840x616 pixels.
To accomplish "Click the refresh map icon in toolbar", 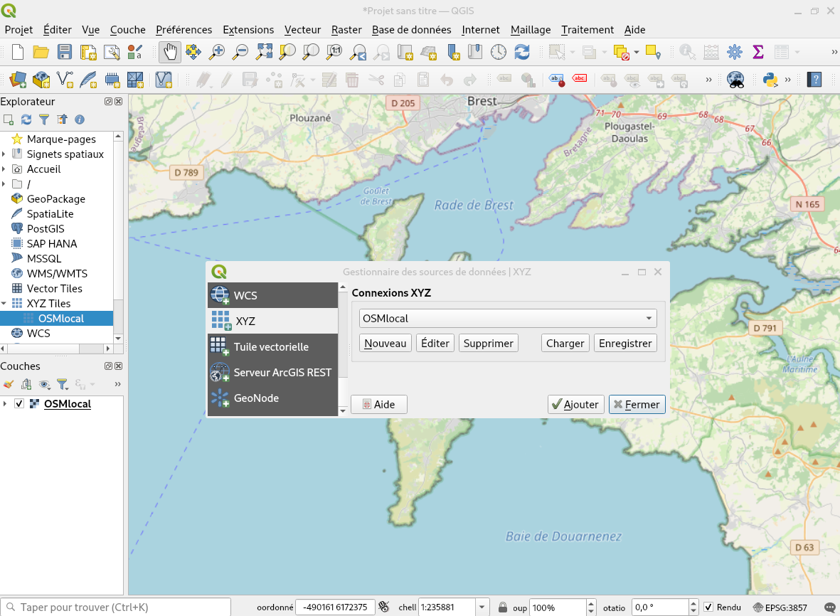I will pos(522,52).
